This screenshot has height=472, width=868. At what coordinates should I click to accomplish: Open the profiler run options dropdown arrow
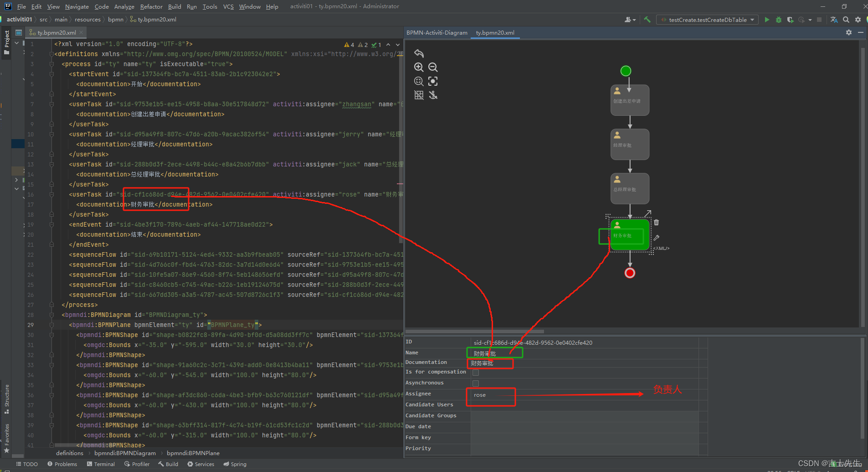coord(810,20)
